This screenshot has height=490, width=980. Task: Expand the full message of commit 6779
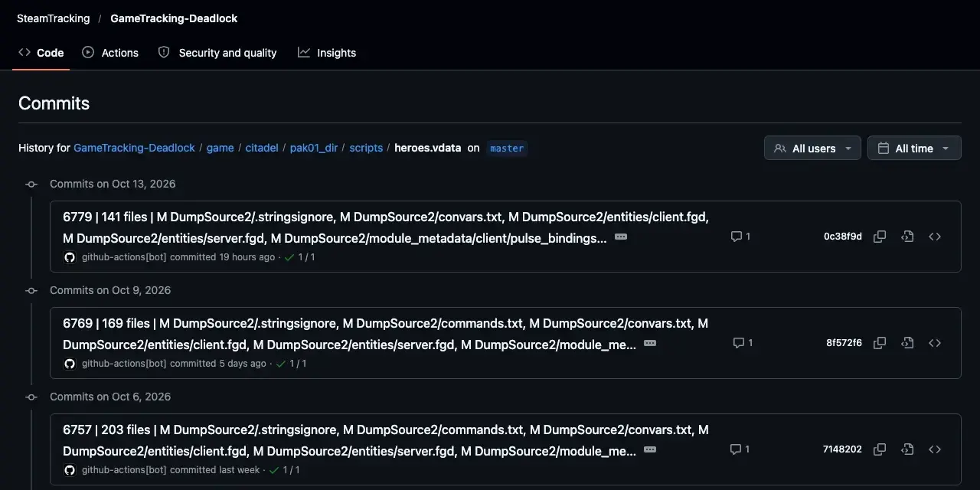click(621, 237)
